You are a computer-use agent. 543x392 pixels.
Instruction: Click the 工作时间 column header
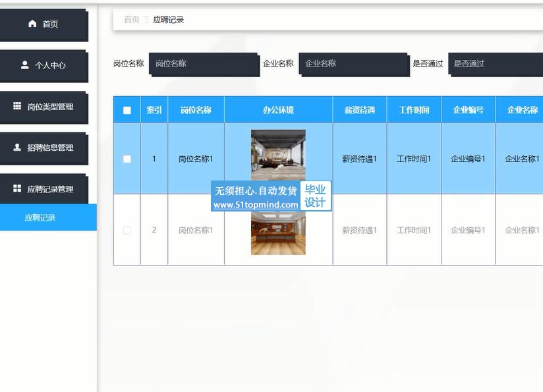point(414,110)
